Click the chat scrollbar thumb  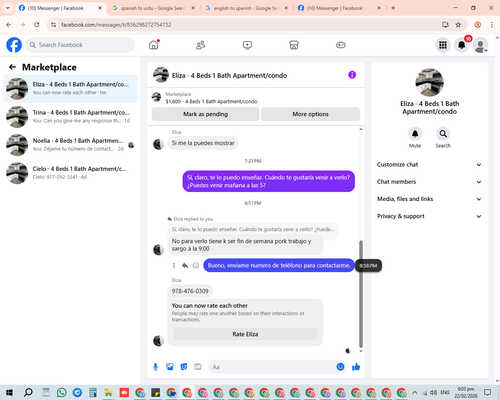pos(361,294)
